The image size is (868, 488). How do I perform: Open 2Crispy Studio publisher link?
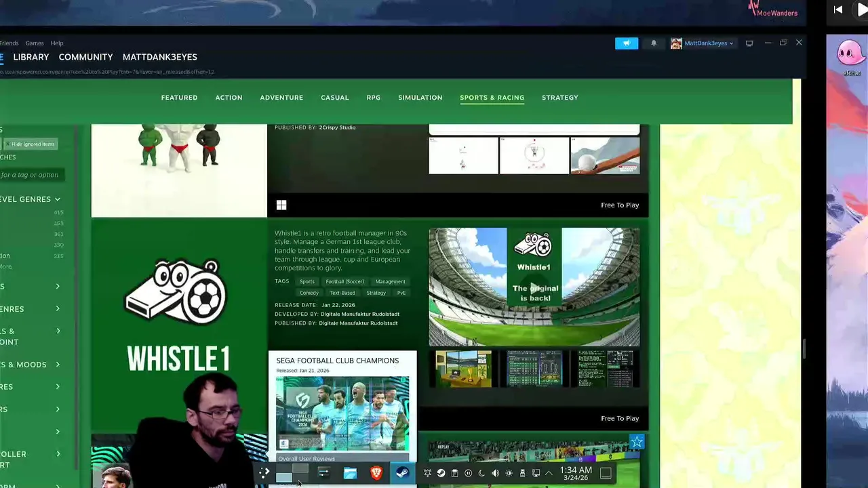tap(337, 127)
